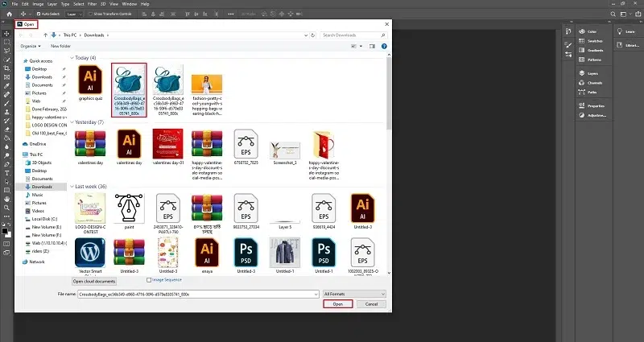Collapse the Yesterday (7) group
Screen dimensions: 644x342
click(x=72, y=122)
